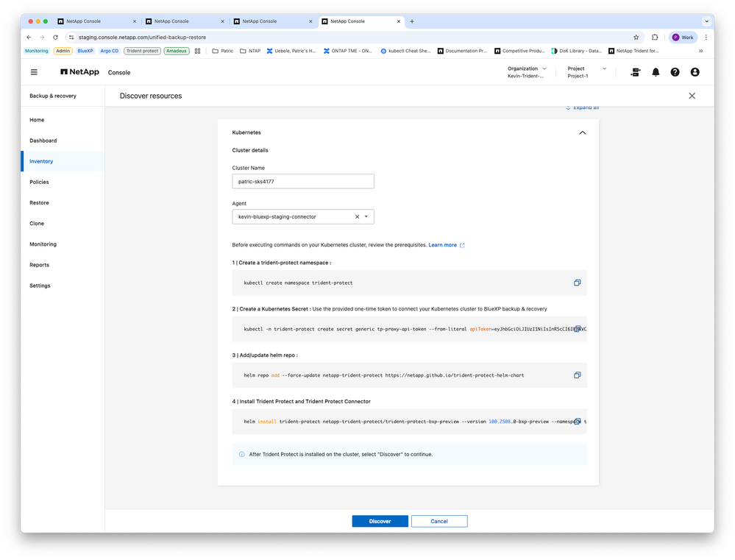
Task: Switch to the second NetApp Console tab
Action: [x=184, y=21]
